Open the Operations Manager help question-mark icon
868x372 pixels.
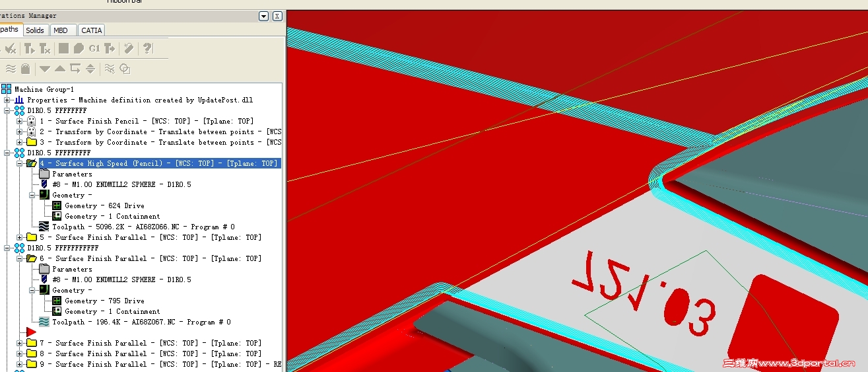(x=147, y=48)
